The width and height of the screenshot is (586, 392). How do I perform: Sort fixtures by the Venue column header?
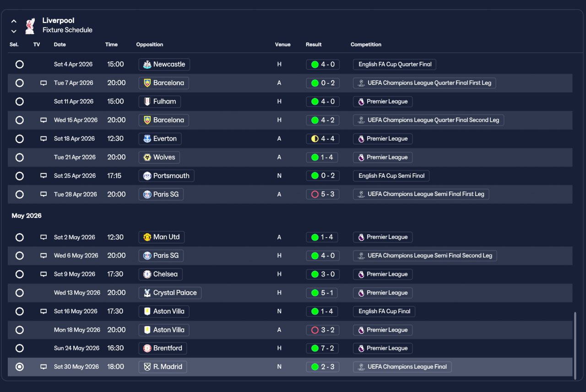[x=283, y=44]
